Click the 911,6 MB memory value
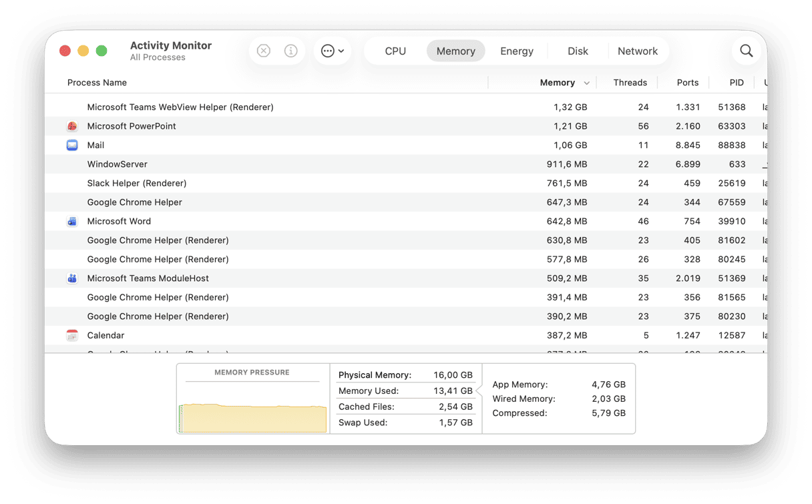812x504 pixels. pos(567,164)
